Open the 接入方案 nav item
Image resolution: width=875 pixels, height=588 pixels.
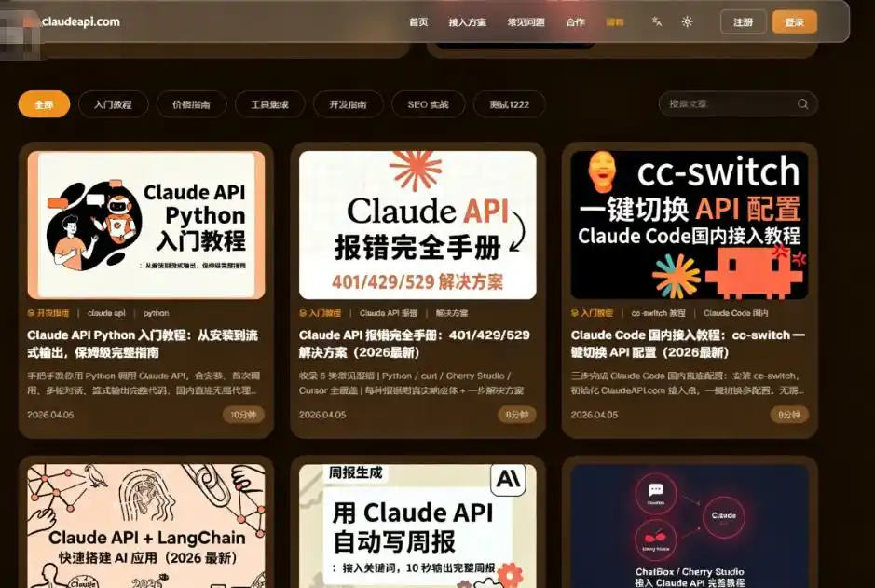click(467, 22)
